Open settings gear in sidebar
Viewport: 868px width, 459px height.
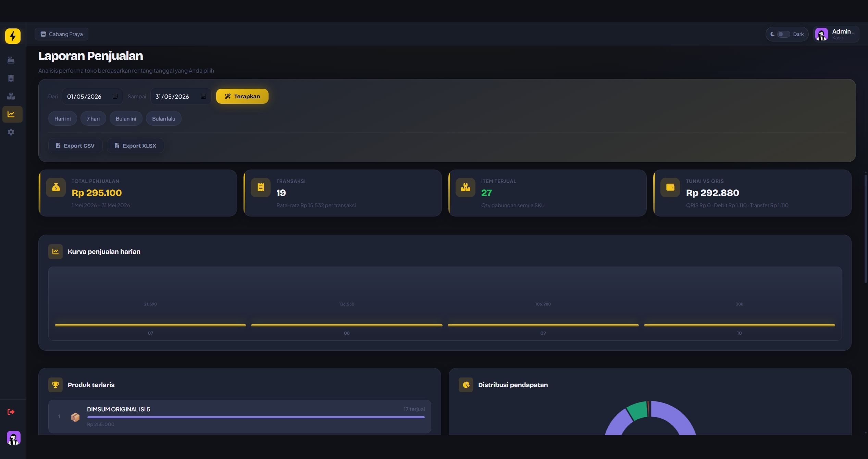[x=11, y=132]
